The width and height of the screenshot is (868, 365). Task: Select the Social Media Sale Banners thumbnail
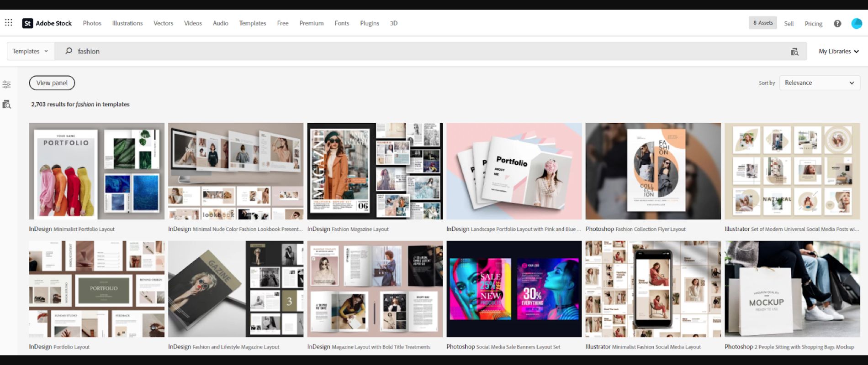click(514, 289)
